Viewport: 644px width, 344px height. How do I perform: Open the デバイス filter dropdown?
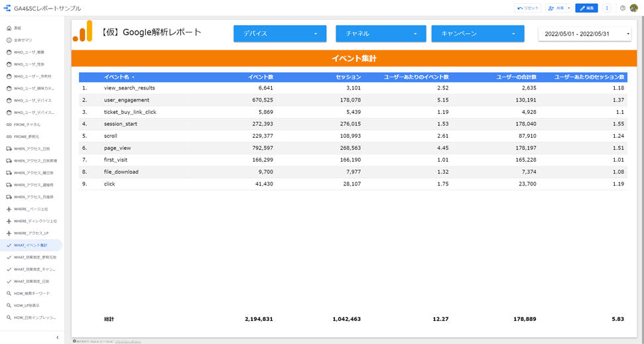pos(280,34)
